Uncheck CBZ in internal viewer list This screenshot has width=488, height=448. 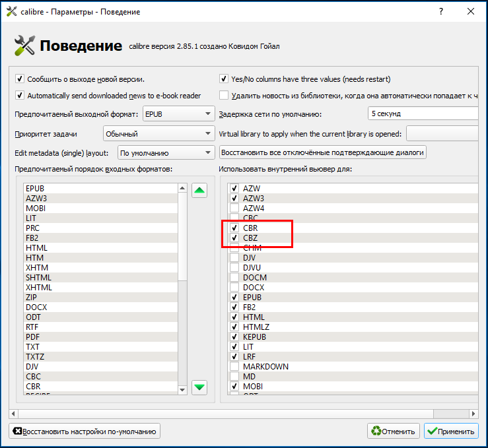coord(234,238)
